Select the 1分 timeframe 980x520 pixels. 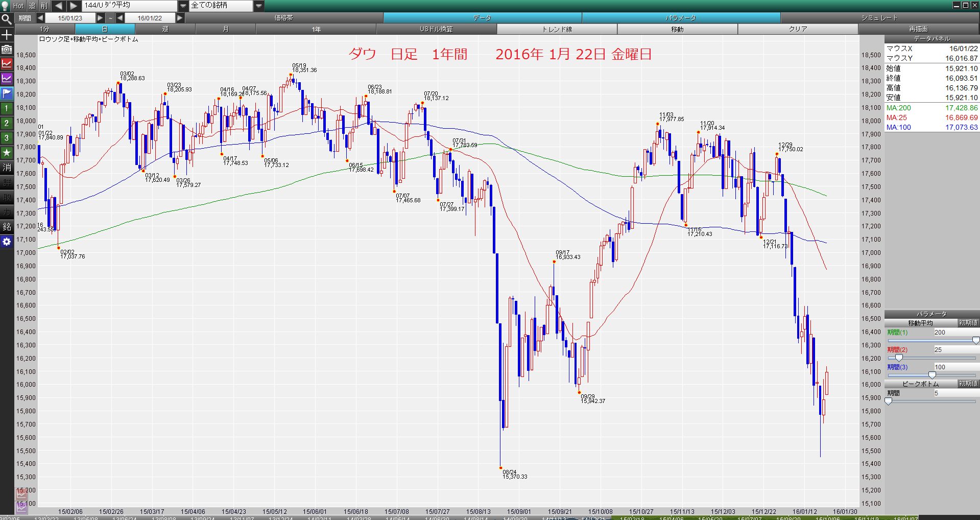pos(45,29)
